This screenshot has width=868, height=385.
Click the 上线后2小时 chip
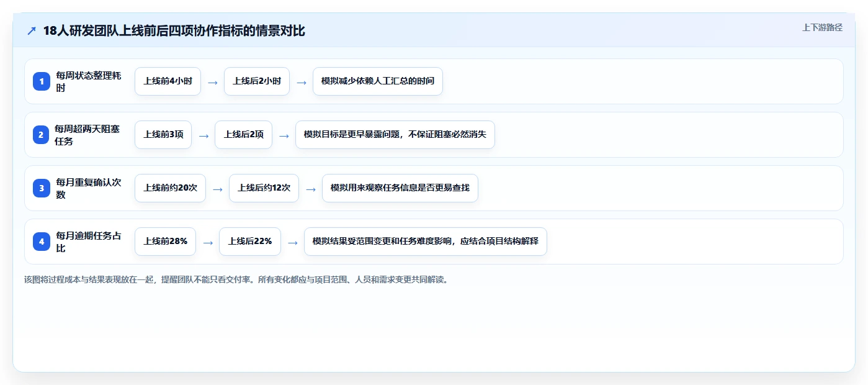(257, 81)
